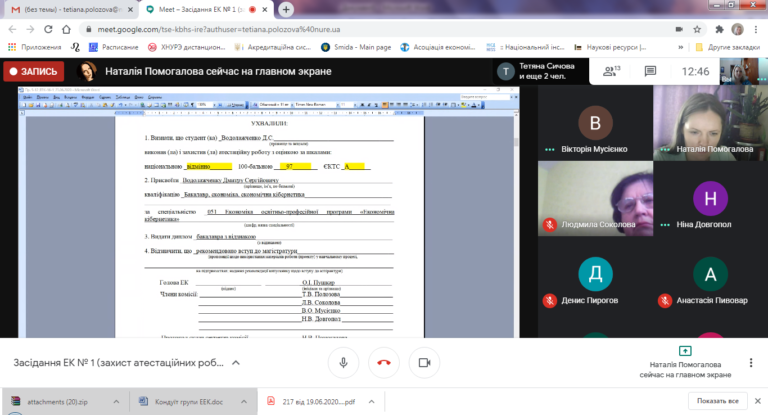Screen dimensions: 768x415
Task: Open the browser home page
Action: click(66, 29)
